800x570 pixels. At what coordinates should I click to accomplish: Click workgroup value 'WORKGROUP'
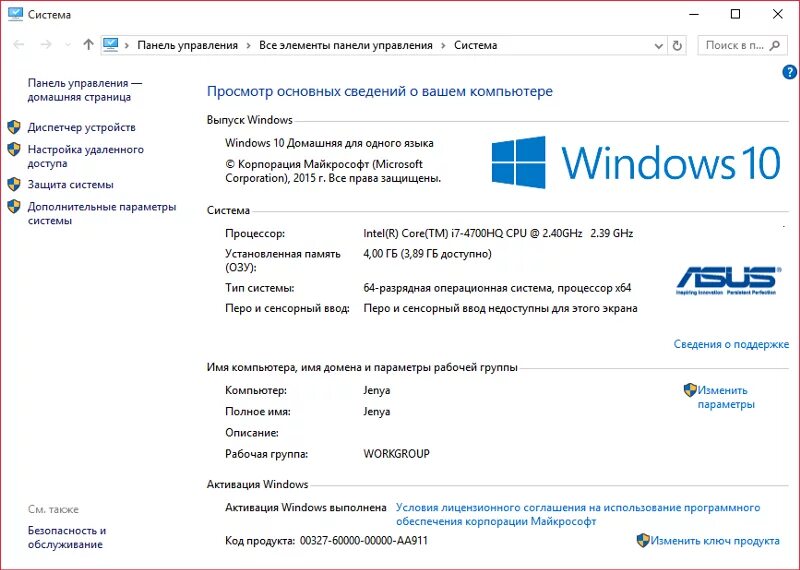coord(396,454)
